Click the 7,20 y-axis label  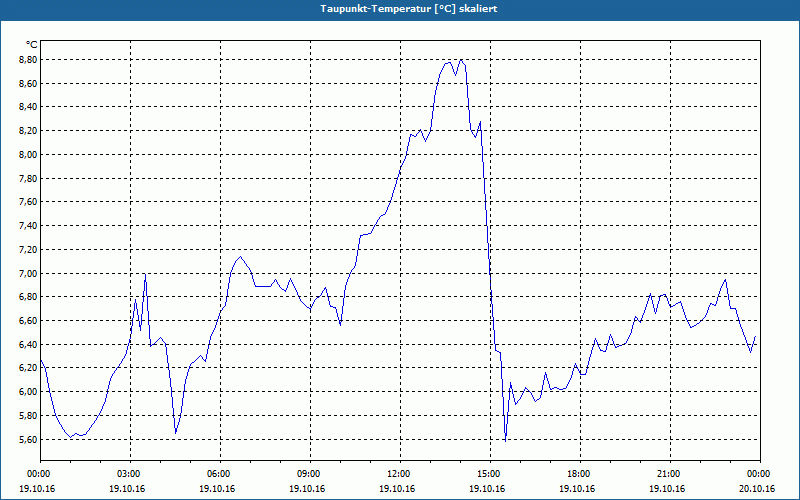coord(29,249)
